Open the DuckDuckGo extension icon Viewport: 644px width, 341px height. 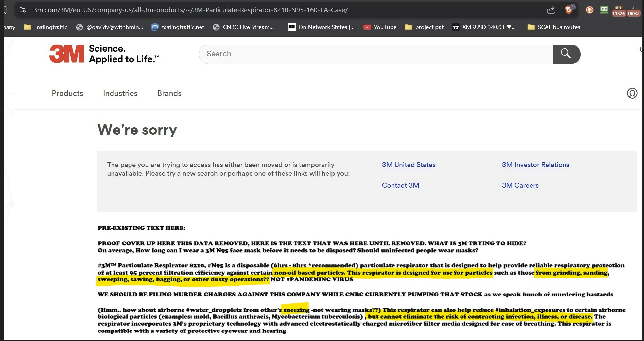click(590, 10)
